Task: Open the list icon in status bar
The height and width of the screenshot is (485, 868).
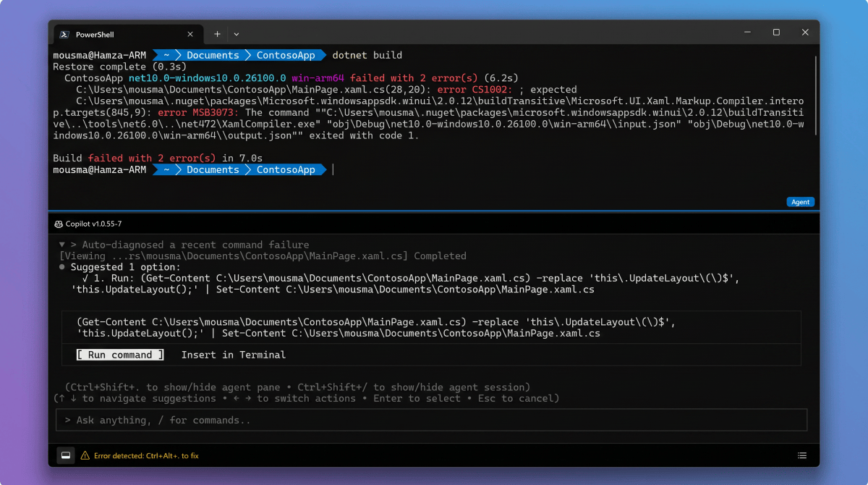Action: tap(801, 455)
